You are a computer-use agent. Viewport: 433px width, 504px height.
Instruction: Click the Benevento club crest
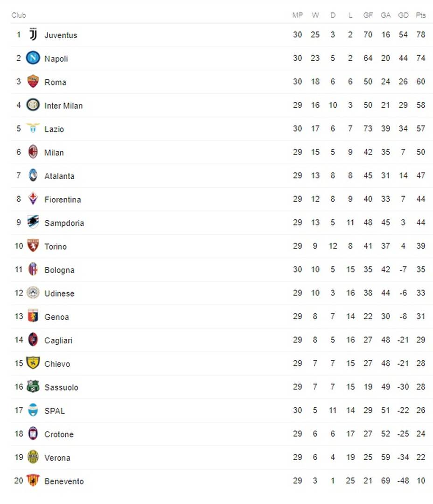(x=33, y=481)
